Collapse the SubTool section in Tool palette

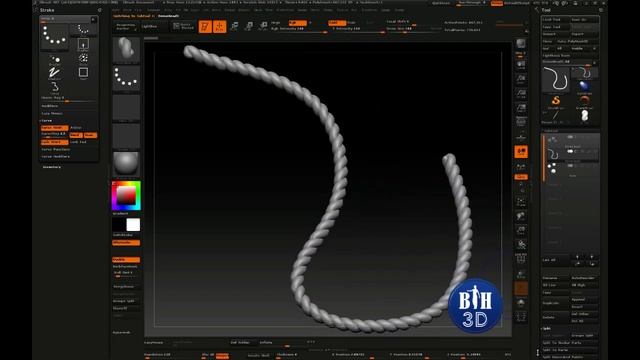coord(551,131)
